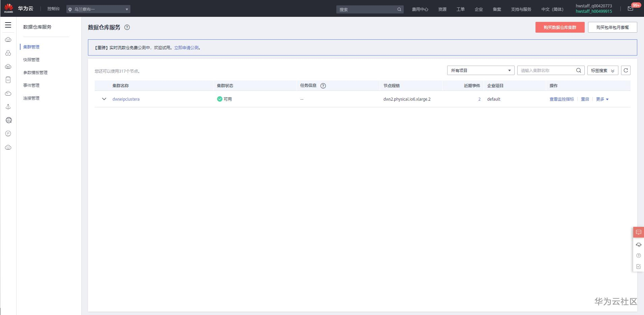This screenshot has height=315, width=644.
Task: Open the three-circles cluster icon in sidebar
Action: click(x=8, y=53)
